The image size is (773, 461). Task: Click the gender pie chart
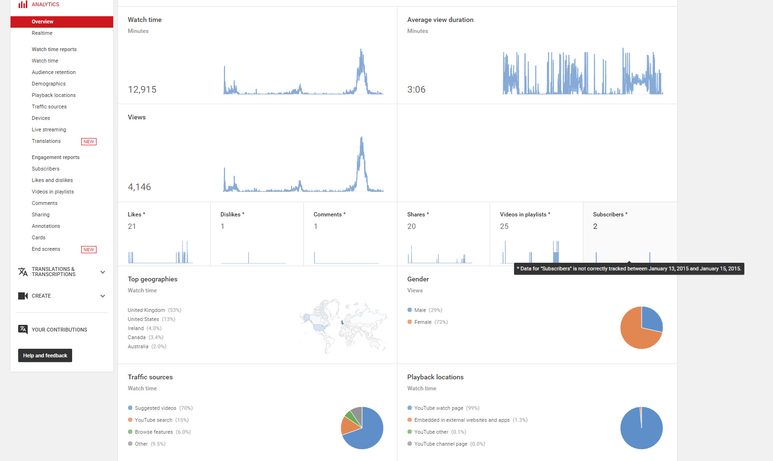click(x=641, y=327)
